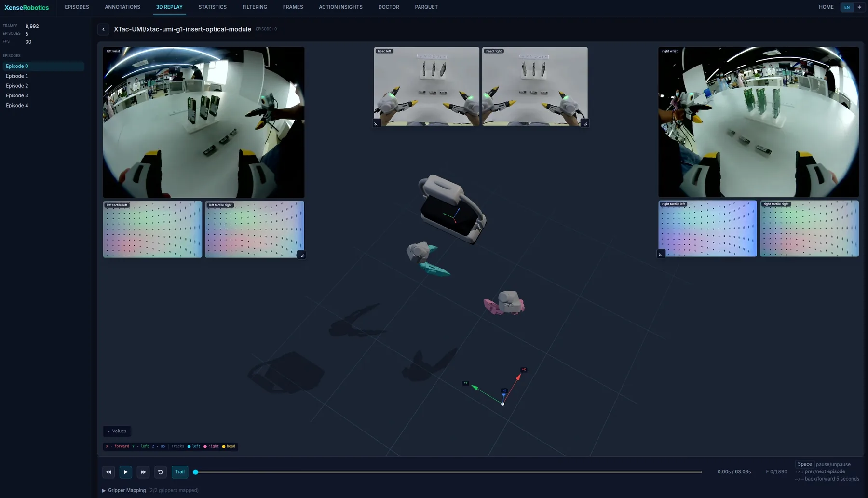This screenshot has width=868, height=498.
Task: Click the XenseRobotics logo
Action: tap(27, 8)
